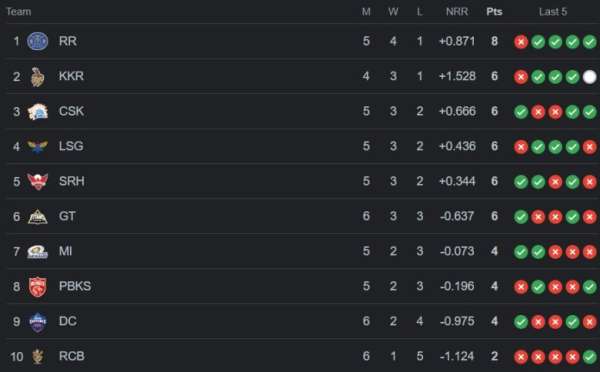Click the PBKS team logo
Viewport: 600px width, 372px height.
(x=38, y=287)
